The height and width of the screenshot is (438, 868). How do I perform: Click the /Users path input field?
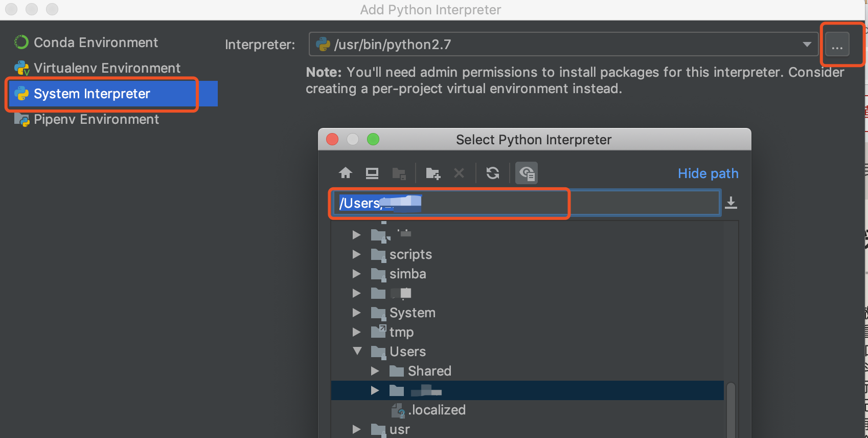point(527,203)
